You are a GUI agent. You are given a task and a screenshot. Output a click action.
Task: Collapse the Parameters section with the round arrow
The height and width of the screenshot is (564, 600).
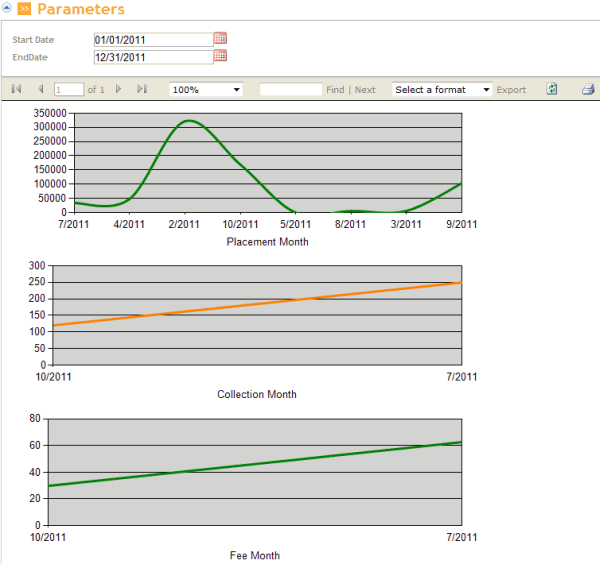click(x=8, y=9)
